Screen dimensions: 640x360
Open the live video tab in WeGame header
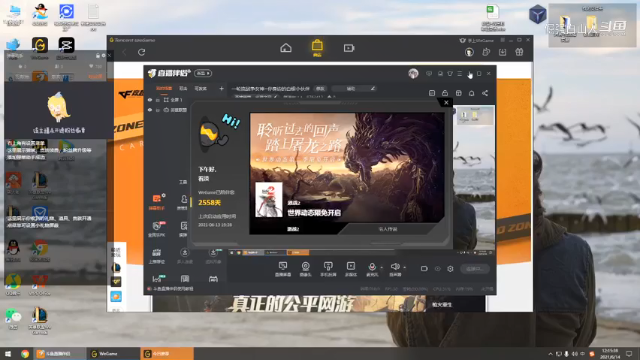point(349,48)
